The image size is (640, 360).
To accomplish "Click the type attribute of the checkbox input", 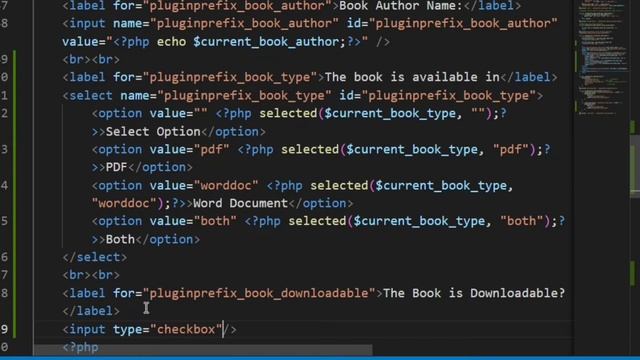I will 127,329.
